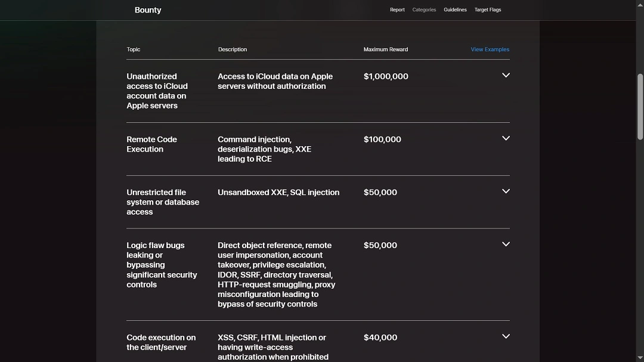This screenshot has width=644, height=362.
Task: Click the Topic column header
Action: click(x=133, y=49)
